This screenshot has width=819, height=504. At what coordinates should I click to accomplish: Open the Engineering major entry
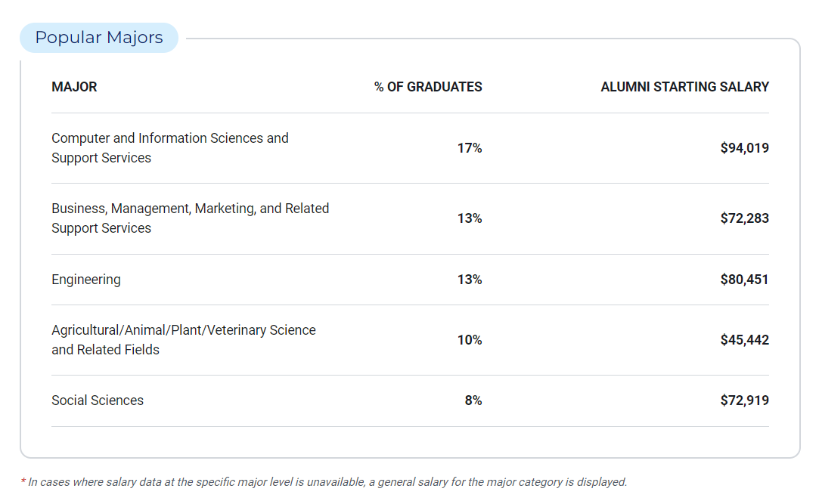point(86,280)
